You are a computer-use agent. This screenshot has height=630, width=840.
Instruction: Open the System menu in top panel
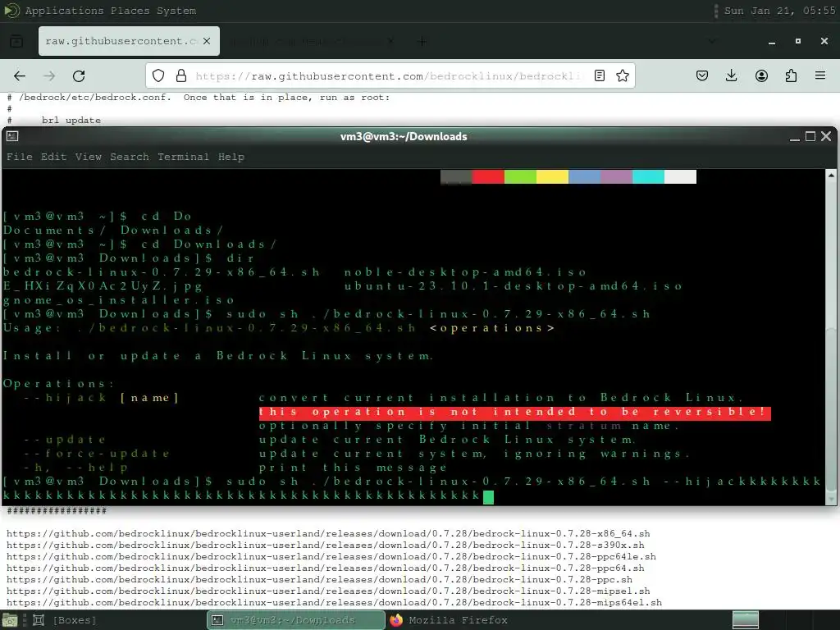pos(176,11)
